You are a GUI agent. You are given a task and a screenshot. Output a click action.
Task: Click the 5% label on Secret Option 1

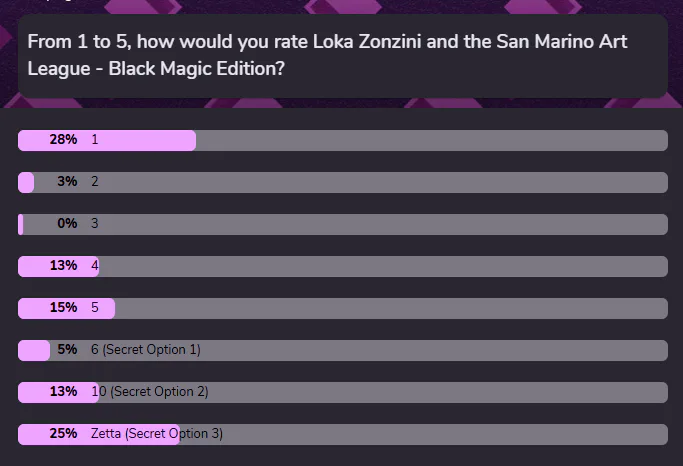tap(67, 349)
